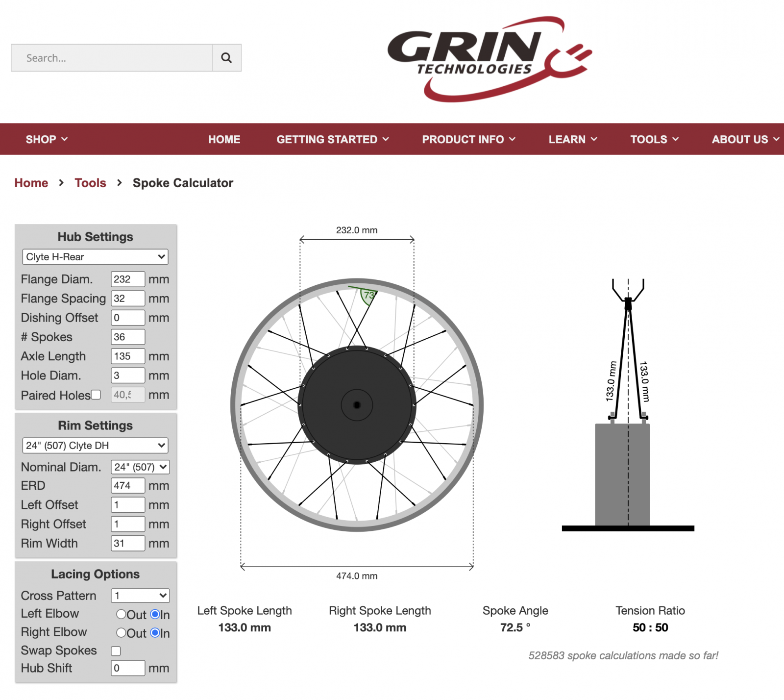
Task: Expand the Cross Pattern dropdown
Action: pos(140,596)
